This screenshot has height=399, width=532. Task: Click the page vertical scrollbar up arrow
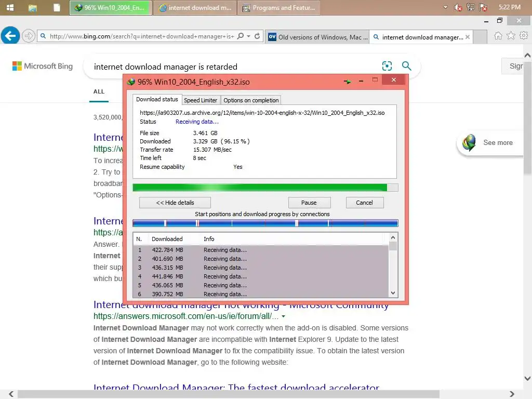point(527,55)
